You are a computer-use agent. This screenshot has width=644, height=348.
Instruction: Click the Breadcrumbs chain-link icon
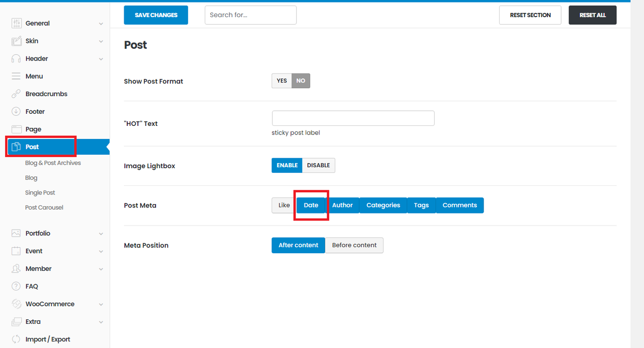coord(17,94)
